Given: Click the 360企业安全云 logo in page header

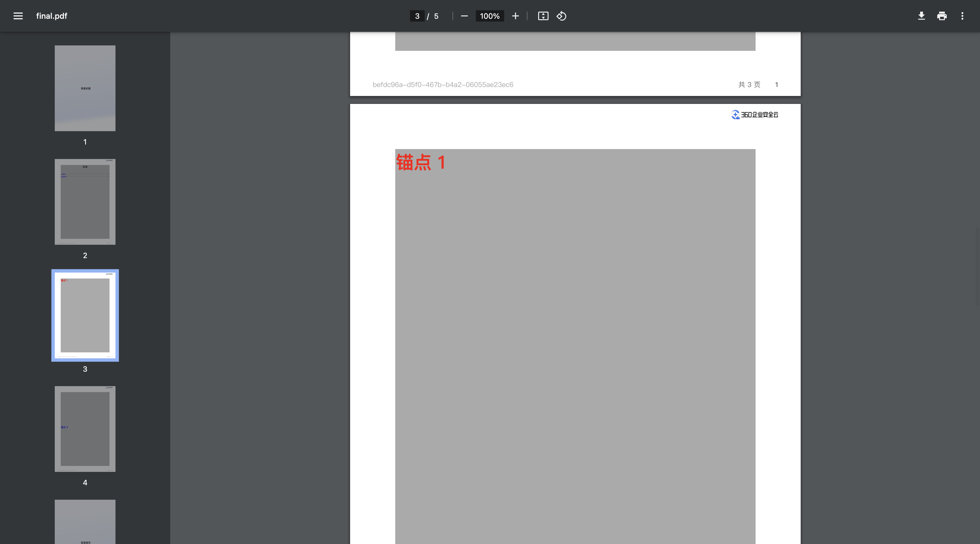Looking at the screenshot, I should (x=755, y=115).
